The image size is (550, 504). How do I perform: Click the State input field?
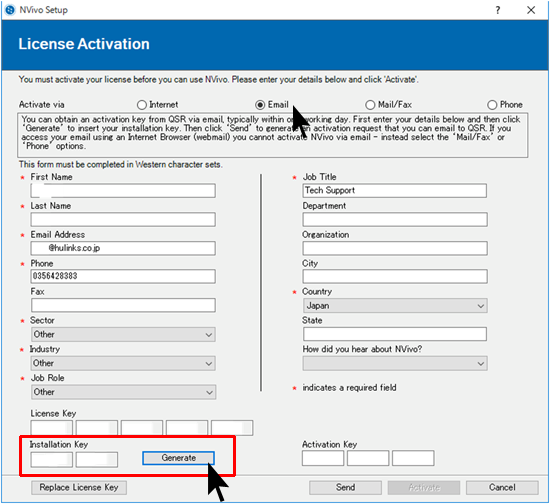(395, 334)
